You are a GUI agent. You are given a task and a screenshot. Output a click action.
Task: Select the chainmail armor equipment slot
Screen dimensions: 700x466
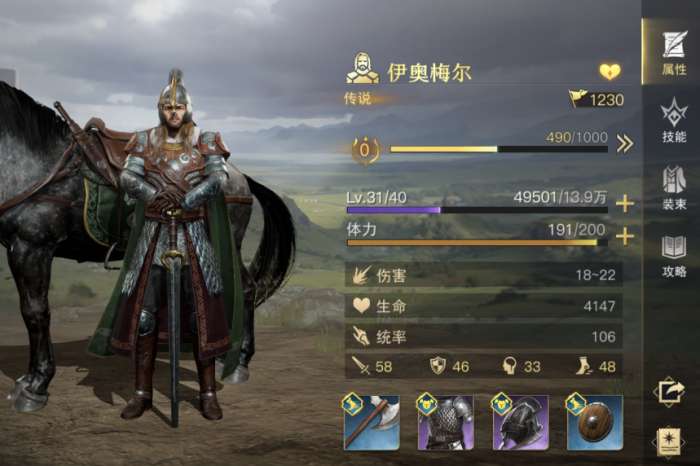(x=445, y=421)
